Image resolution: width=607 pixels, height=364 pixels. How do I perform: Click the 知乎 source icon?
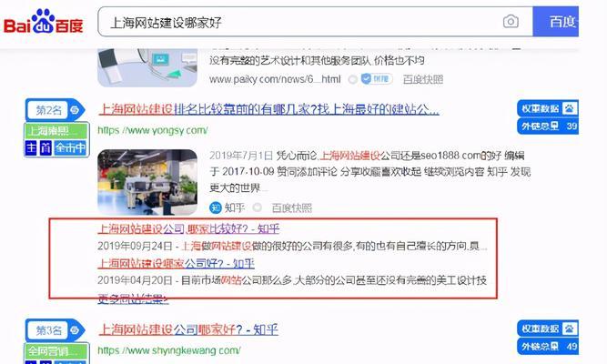coord(216,207)
